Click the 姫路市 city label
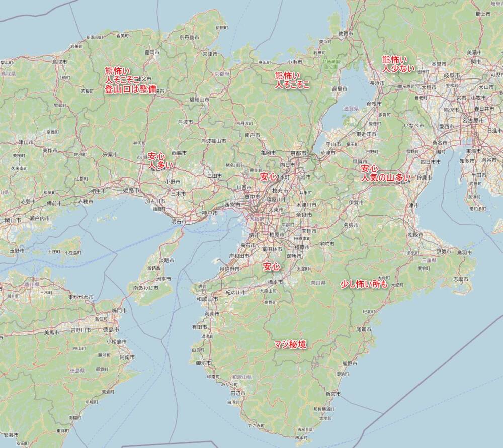Image resolution: width=503 pixels, height=448 pixels. (131, 190)
